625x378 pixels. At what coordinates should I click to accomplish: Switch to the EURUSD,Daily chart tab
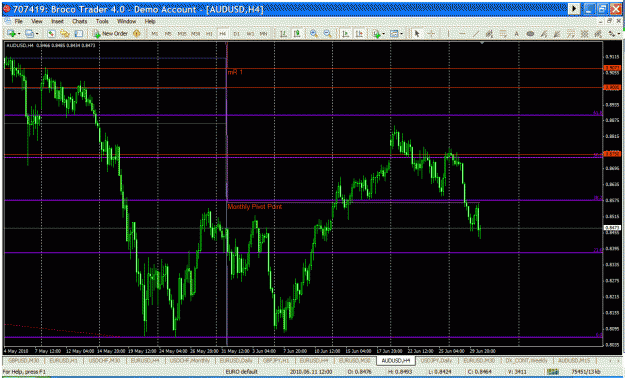[236, 360]
